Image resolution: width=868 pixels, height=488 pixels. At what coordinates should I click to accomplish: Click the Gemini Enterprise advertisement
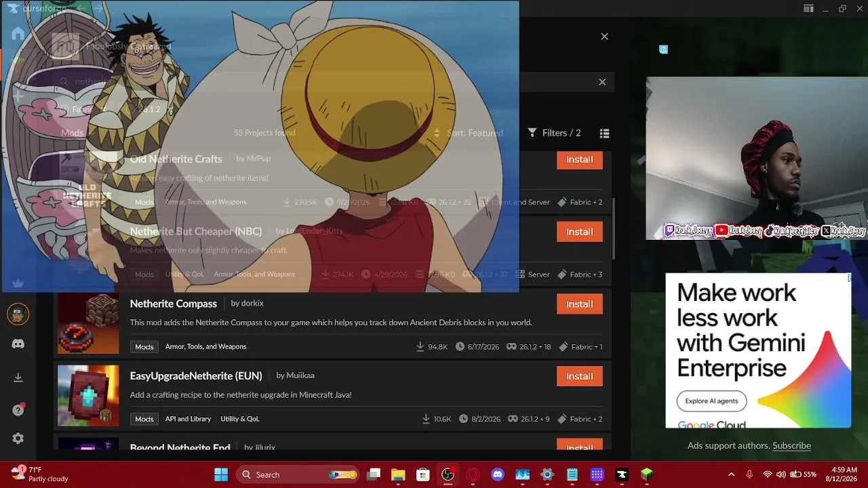coord(758,350)
